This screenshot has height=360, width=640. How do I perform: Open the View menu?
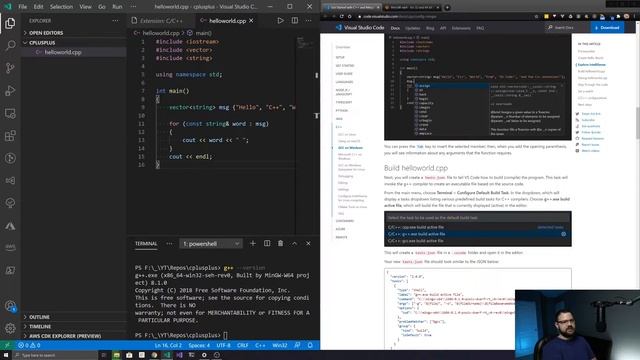pyautogui.click(x=85, y=7)
